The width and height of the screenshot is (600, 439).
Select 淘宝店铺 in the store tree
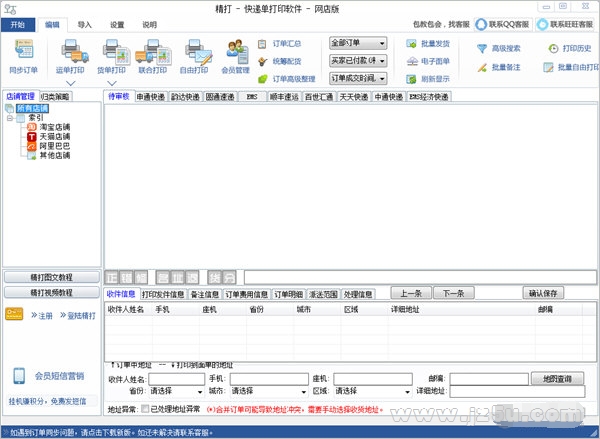(x=54, y=127)
